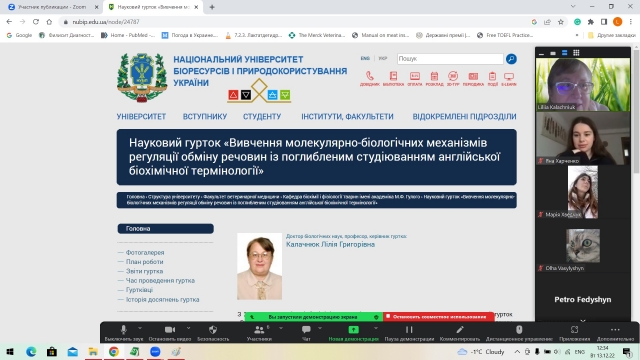Viewport: 640px width, 360px height.
Task: Switch site language to УКР
Action: coord(382,58)
